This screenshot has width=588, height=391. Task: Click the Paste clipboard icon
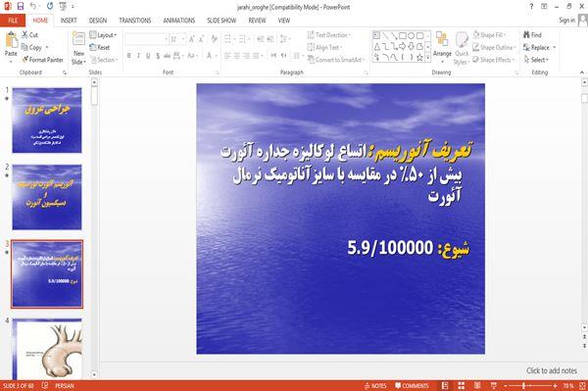11,40
